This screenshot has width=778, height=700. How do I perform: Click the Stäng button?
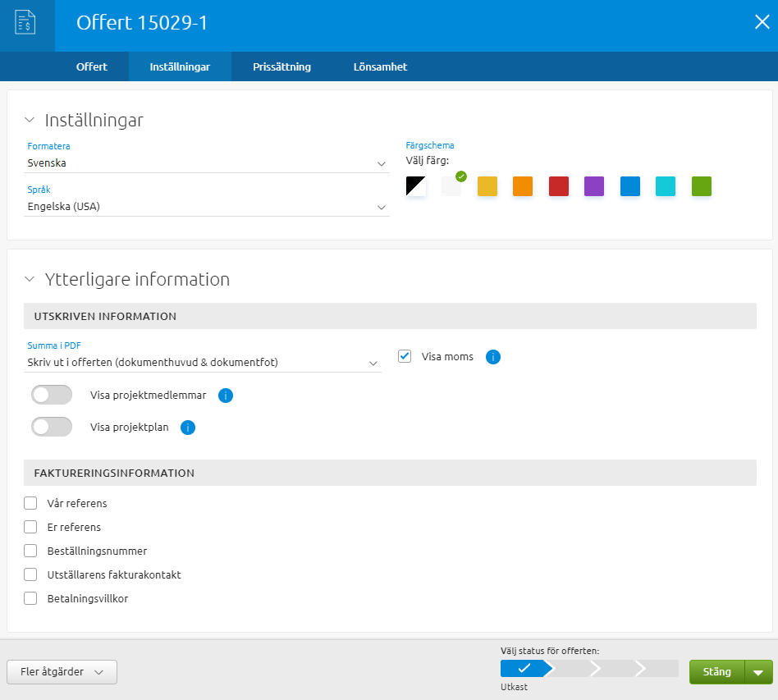pyautogui.click(x=716, y=672)
